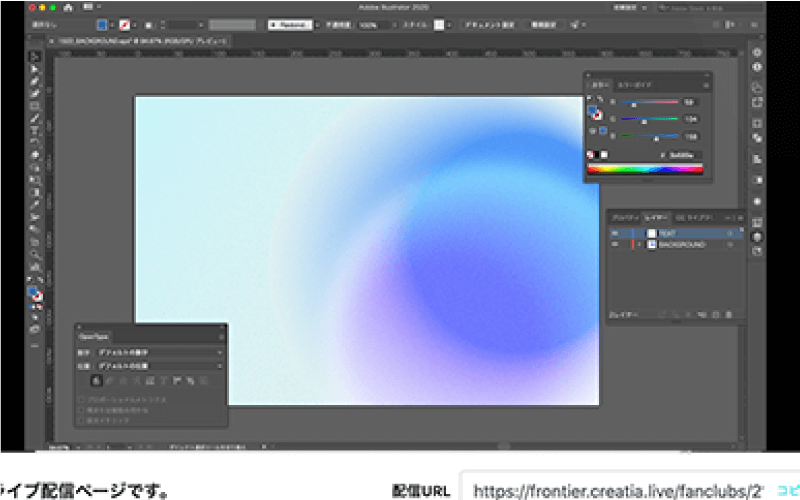Viewport: 800px width, 500px height.
Task: Open the opacity value dropdown arrow
Action: tap(394, 24)
